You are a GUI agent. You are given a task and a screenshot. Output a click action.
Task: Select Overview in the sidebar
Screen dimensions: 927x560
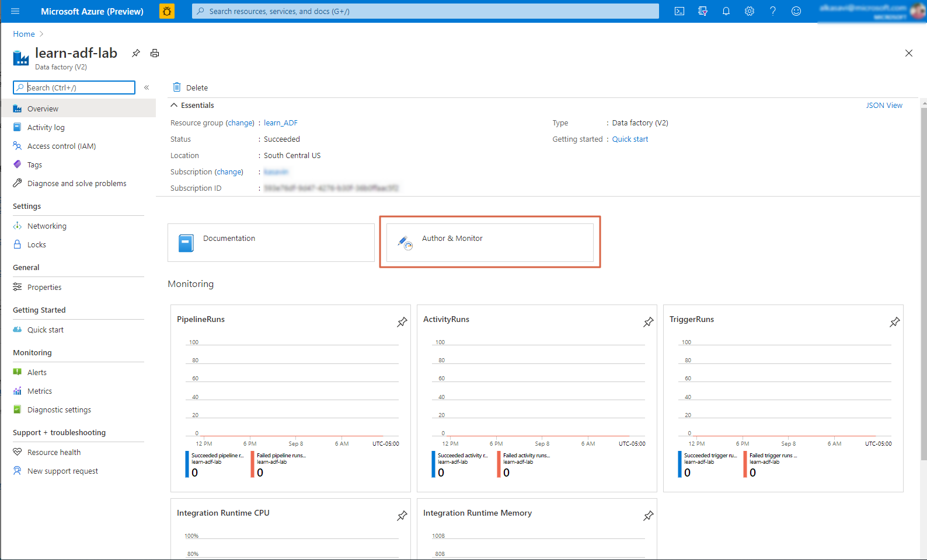tap(78, 108)
